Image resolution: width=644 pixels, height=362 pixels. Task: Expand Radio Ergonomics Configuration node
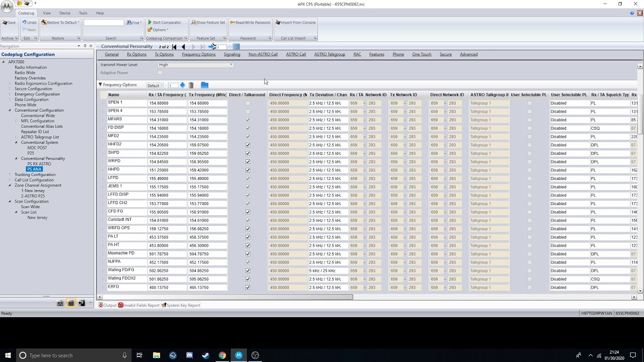(10, 83)
